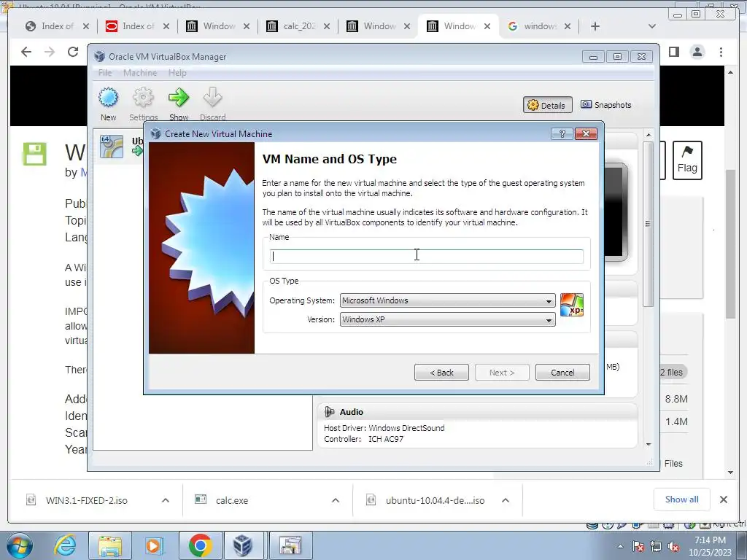Image resolution: width=747 pixels, height=560 pixels.
Task: Click Show all downloads
Action: [x=682, y=499]
